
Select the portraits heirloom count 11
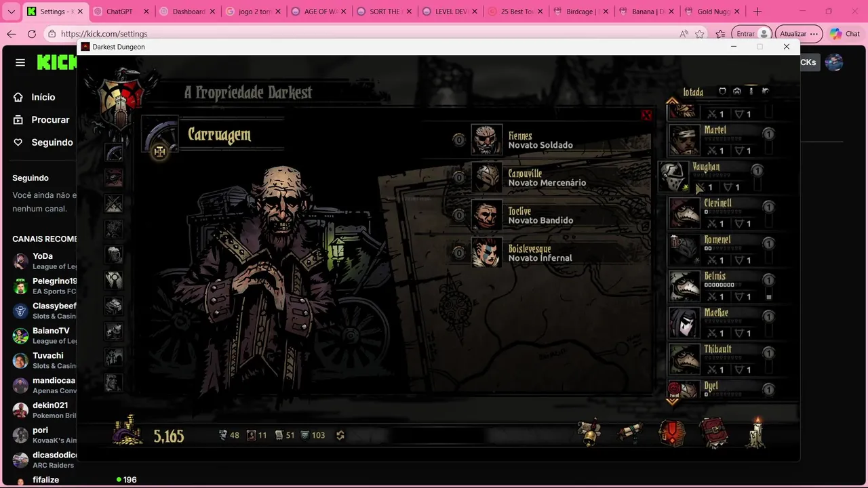[257, 435]
